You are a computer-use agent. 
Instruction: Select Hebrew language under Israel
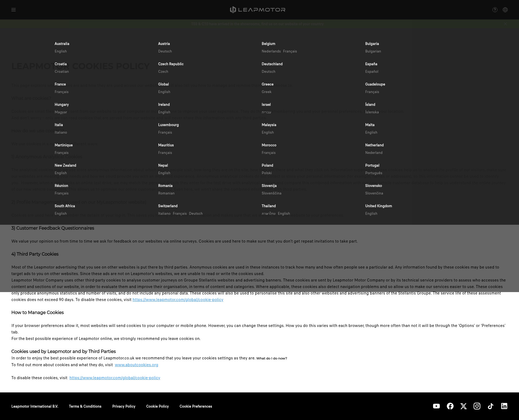[266, 112]
